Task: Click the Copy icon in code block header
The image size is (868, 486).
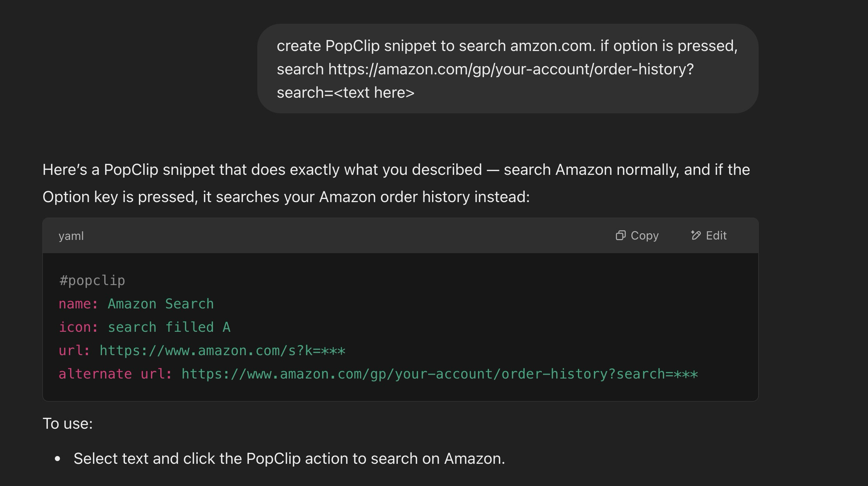Action: coord(620,236)
